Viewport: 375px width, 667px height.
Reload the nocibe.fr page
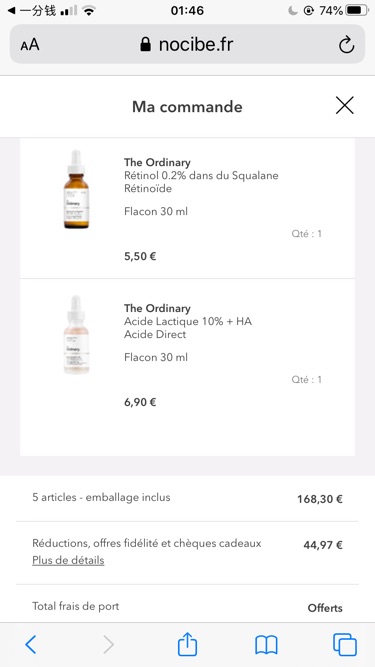coord(346,44)
